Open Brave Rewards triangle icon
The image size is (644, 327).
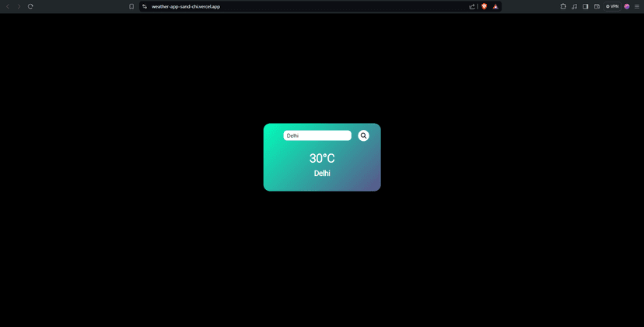[495, 6]
